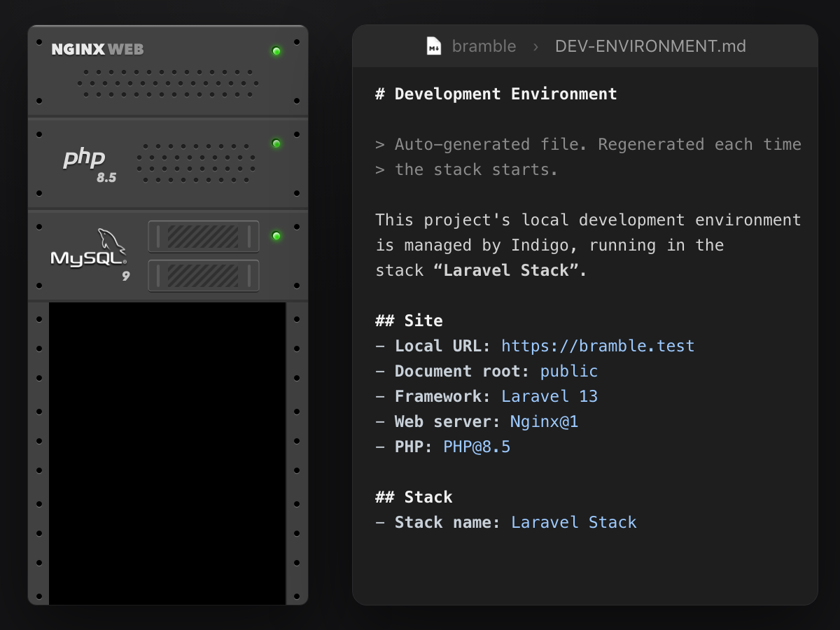The image size is (840, 630).
Task: Click the markdown file icon beside bramble
Action: pos(434,46)
